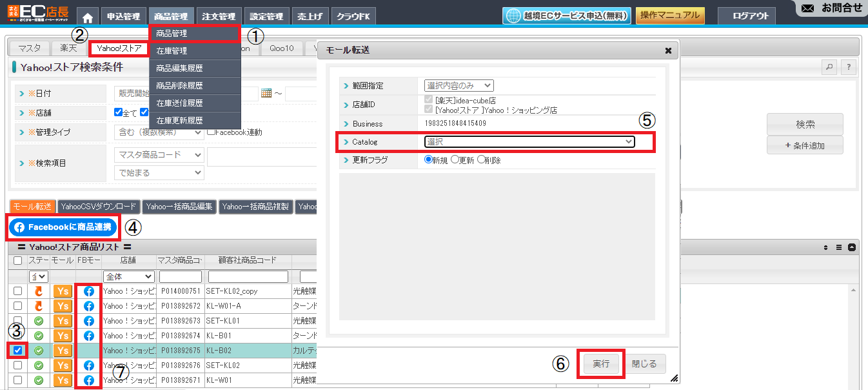Check the row checkbox for SET-KL02_copy
The width and height of the screenshot is (868, 390).
18,291
